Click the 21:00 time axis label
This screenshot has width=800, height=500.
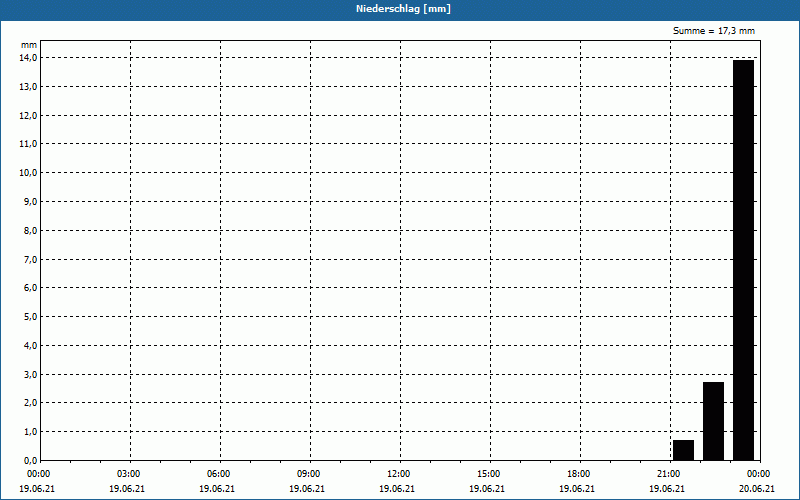[669, 474]
